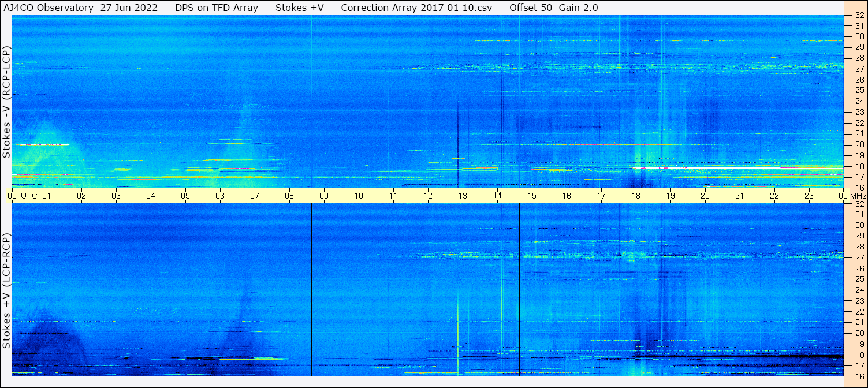Select the 19 hour mark on time axis

[x=670, y=196]
